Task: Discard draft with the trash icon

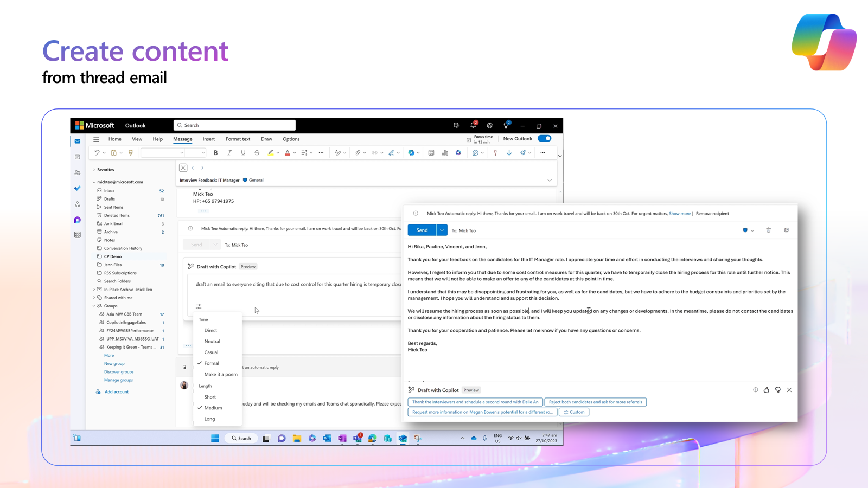Action: pyautogui.click(x=768, y=230)
